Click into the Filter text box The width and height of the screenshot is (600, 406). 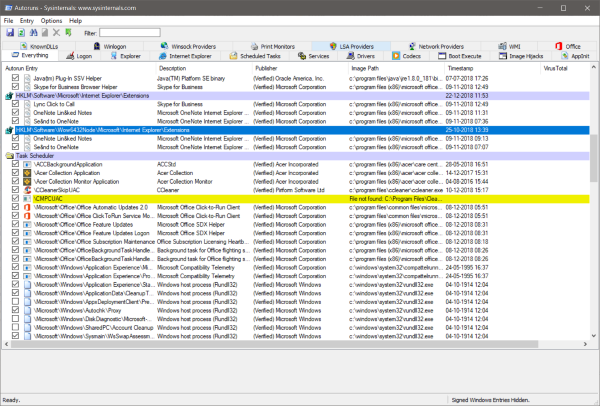130,33
